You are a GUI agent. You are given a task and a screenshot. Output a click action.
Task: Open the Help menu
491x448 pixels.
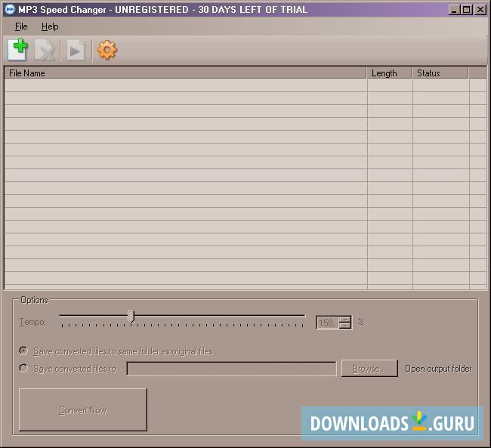pyautogui.click(x=50, y=26)
